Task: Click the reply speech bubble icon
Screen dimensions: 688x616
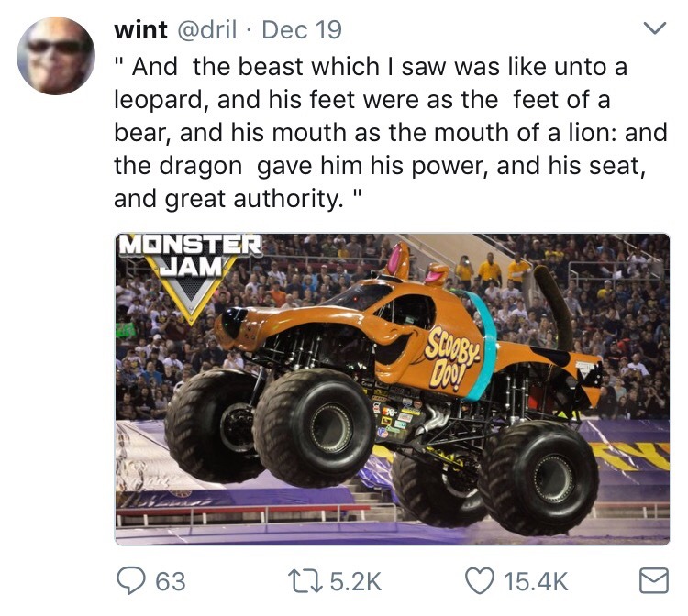Action: point(131,580)
